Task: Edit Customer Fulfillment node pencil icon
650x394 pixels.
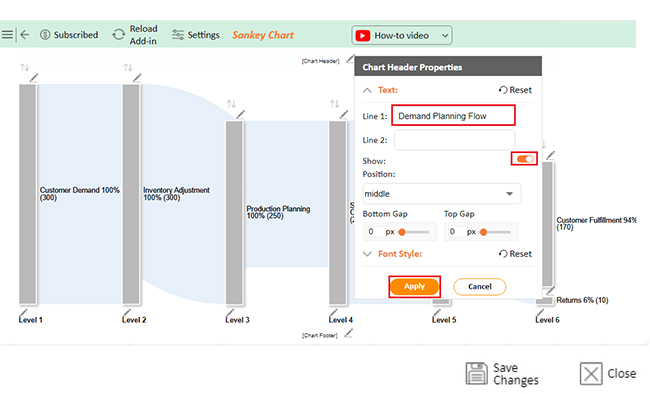Action: pos(551,156)
